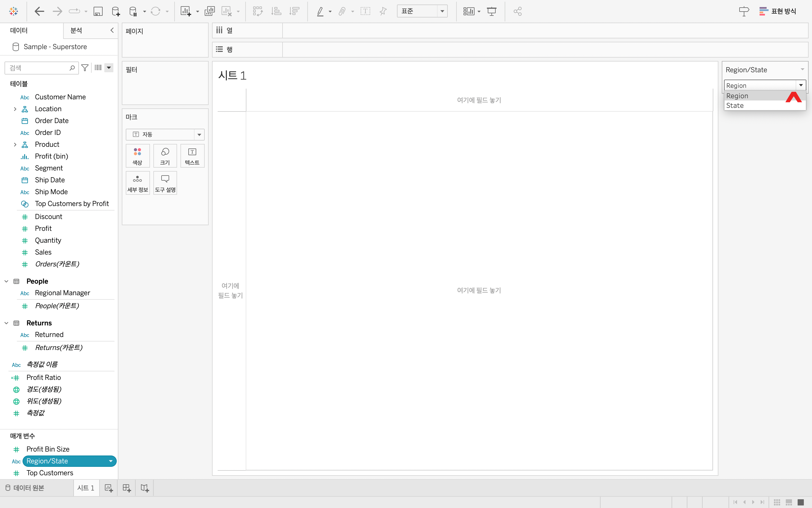This screenshot has height=508, width=812.
Task: Open the mark type 자동 dropdown
Action: pos(165,134)
